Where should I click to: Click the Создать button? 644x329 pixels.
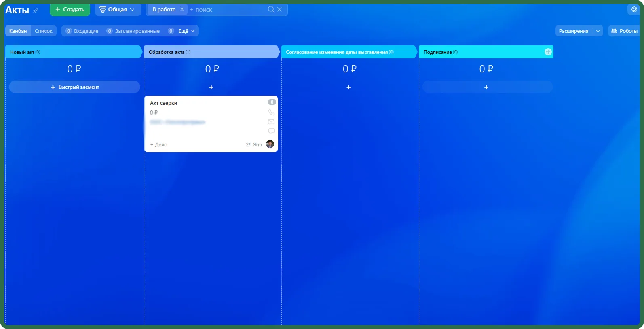(70, 9)
